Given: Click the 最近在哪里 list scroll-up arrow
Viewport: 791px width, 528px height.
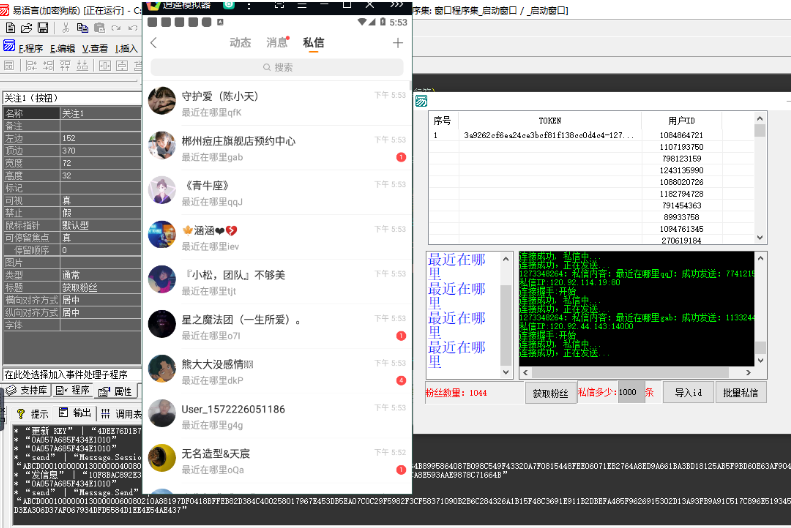Looking at the screenshot, I should point(505,259).
